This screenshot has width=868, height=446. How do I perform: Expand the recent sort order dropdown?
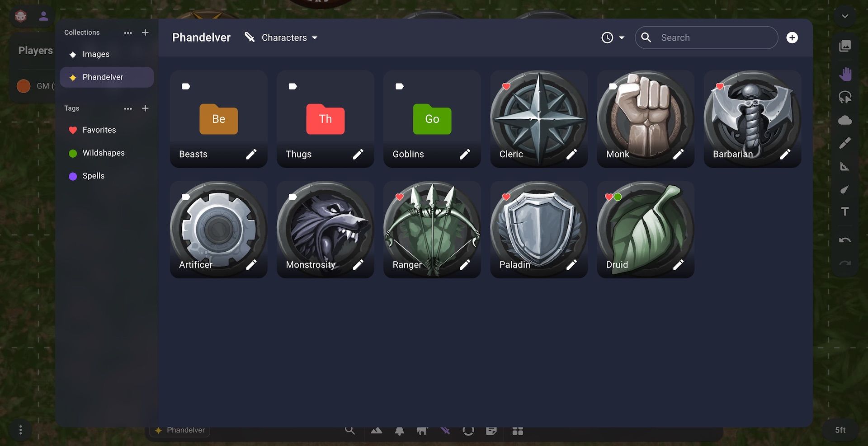tap(613, 38)
